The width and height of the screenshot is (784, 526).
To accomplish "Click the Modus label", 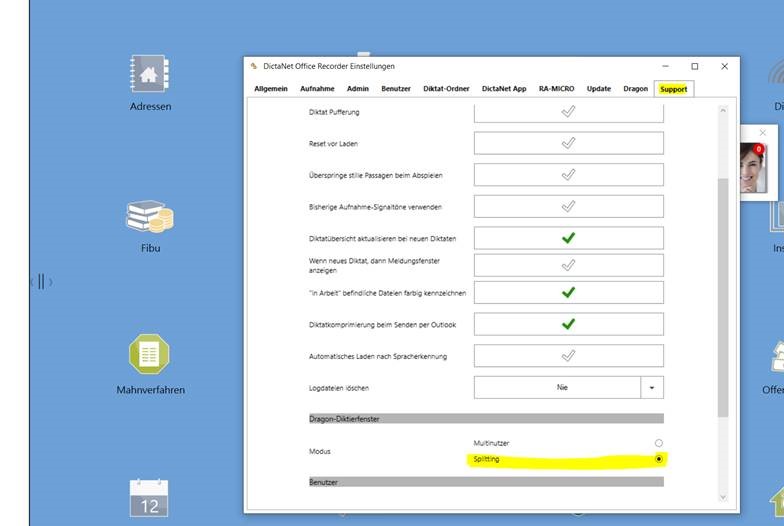I will click(320, 451).
